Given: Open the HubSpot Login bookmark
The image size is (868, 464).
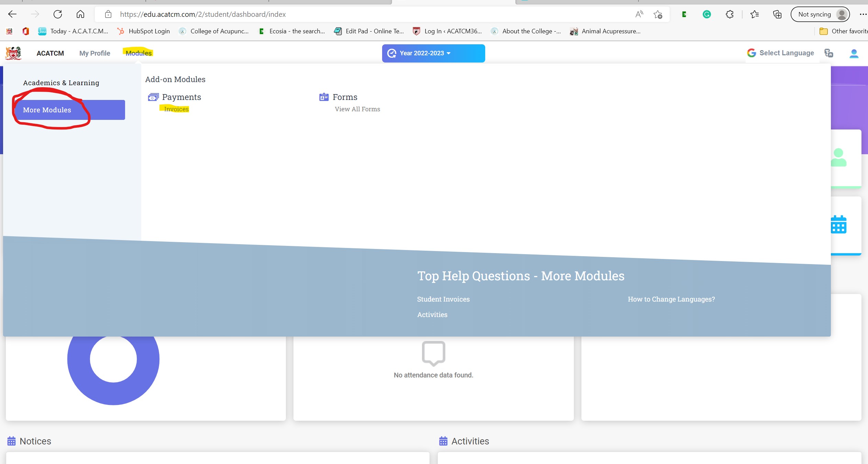Looking at the screenshot, I should click(143, 31).
